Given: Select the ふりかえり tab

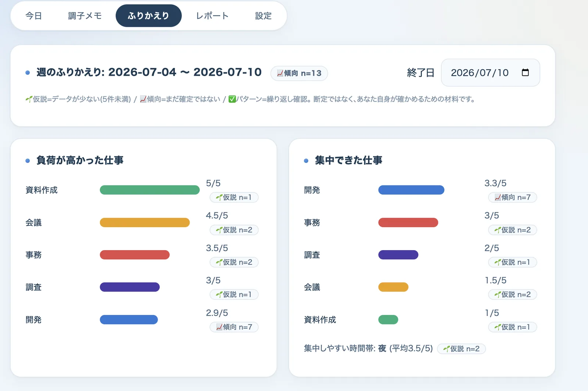Looking at the screenshot, I should pos(148,16).
